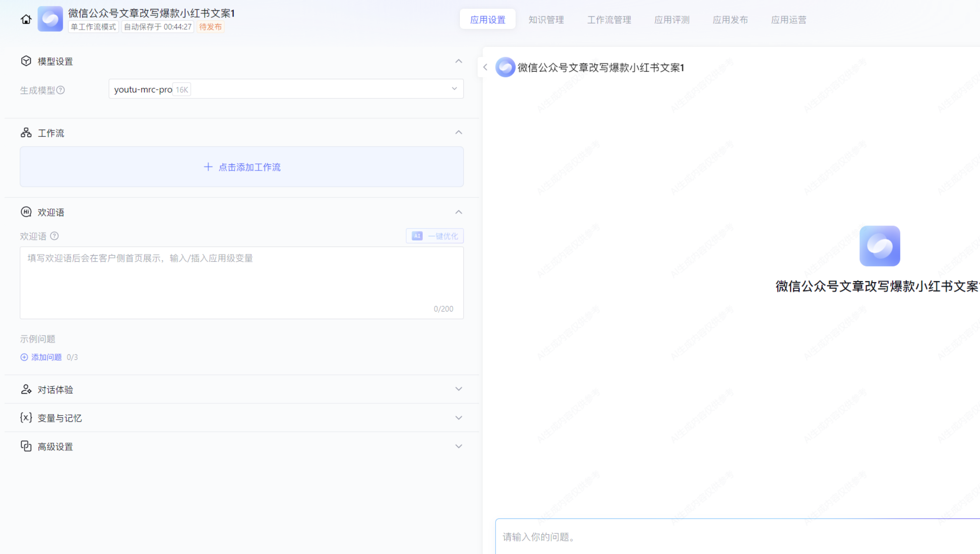Click the home icon at top left
Image resolution: width=980 pixels, height=554 pixels.
(26, 19)
